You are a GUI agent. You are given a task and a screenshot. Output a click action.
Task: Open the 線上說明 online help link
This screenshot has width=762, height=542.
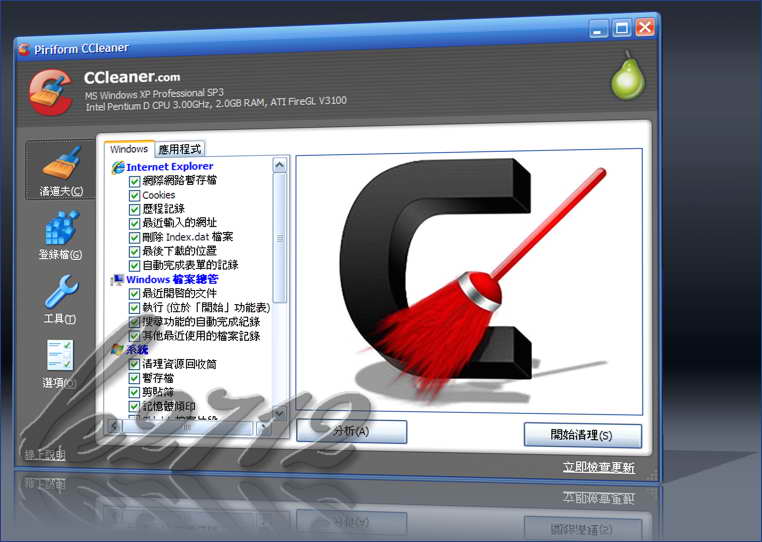pyautogui.click(x=45, y=456)
